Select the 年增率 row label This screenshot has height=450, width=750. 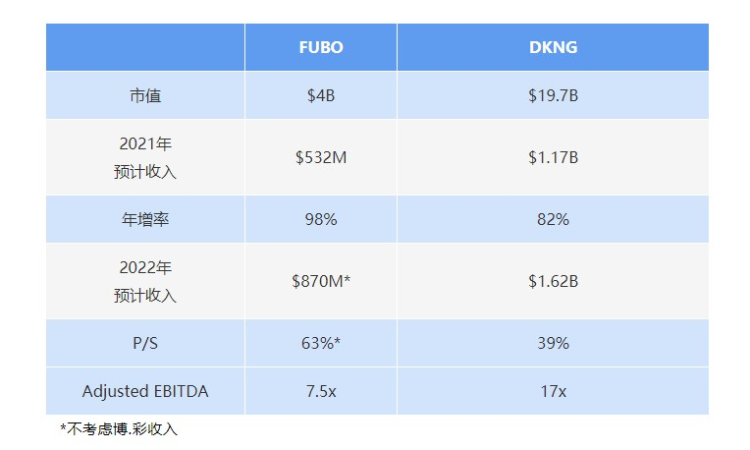point(145,219)
